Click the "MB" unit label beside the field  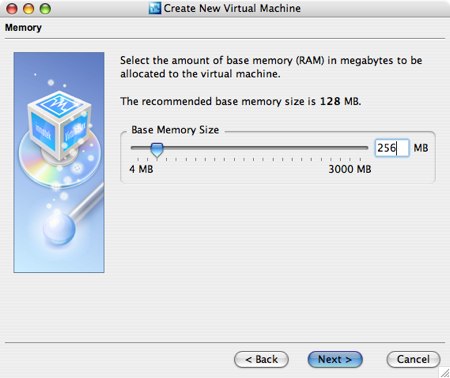421,148
